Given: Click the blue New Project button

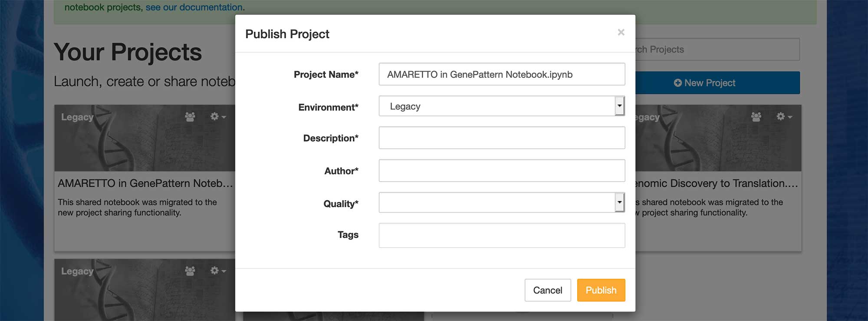Looking at the screenshot, I should 717,83.
